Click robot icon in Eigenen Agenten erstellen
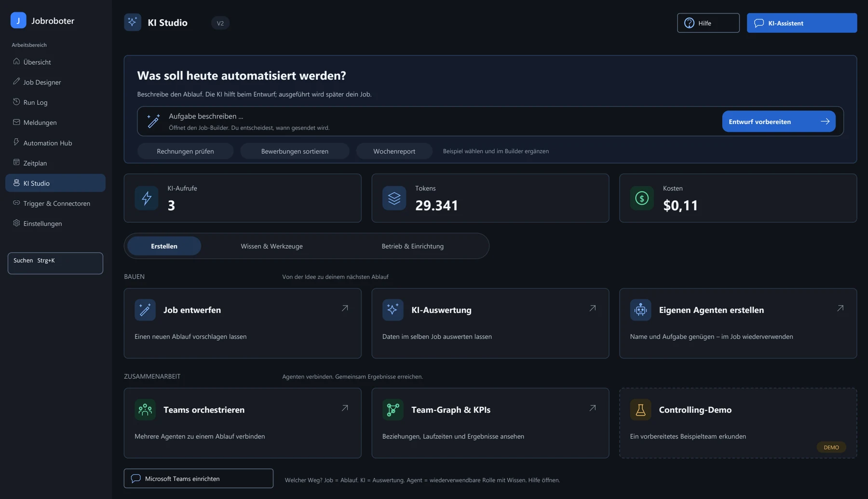This screenshot has height=499, width=868. (640, 310)
